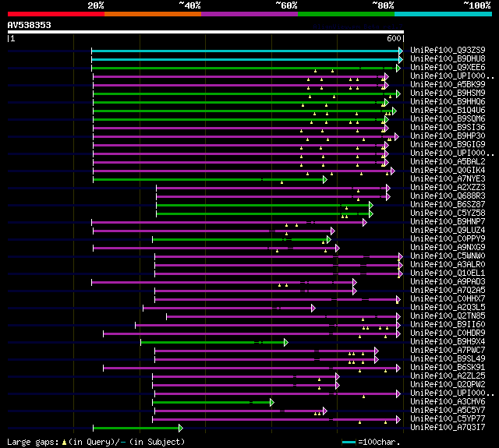Viewport: 499px width, 448px height.
Task: Open hit UniRef100_C0PPY9
Action: point(448,239)
